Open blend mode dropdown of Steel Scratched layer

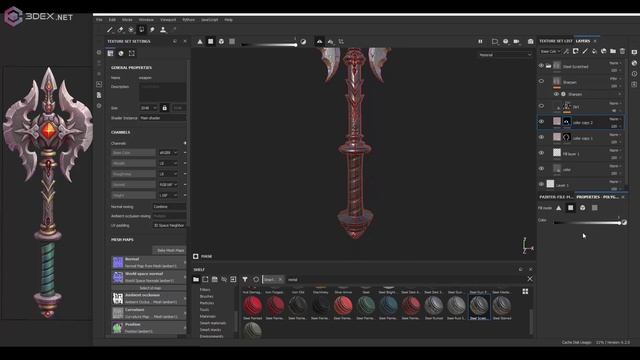[x=615, y=63]
